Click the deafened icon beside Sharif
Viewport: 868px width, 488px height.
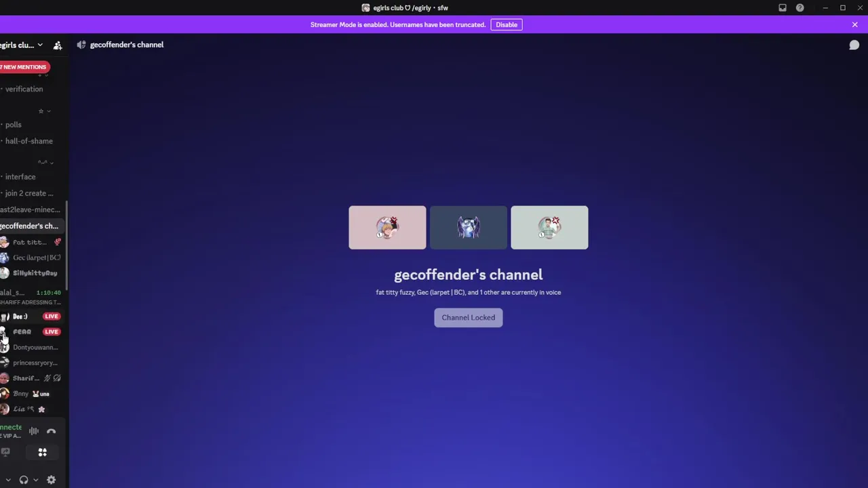tap(57, 378)
